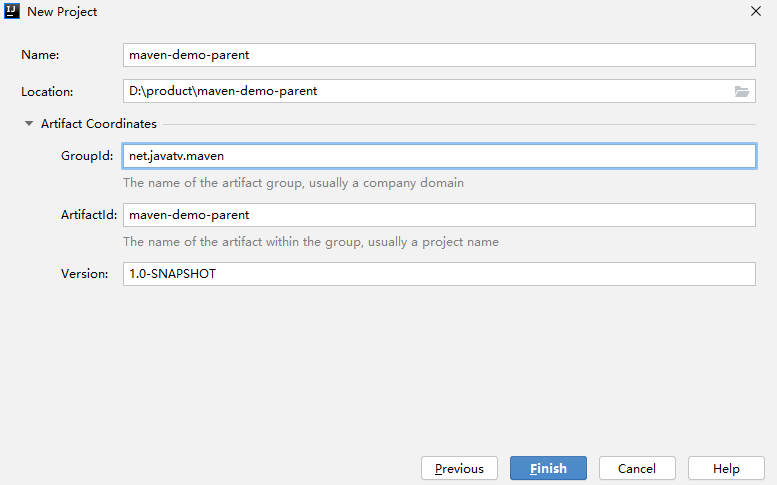777x485 pixels.
Task: Click the "GroupId:" label
Action: click(87, 156)
